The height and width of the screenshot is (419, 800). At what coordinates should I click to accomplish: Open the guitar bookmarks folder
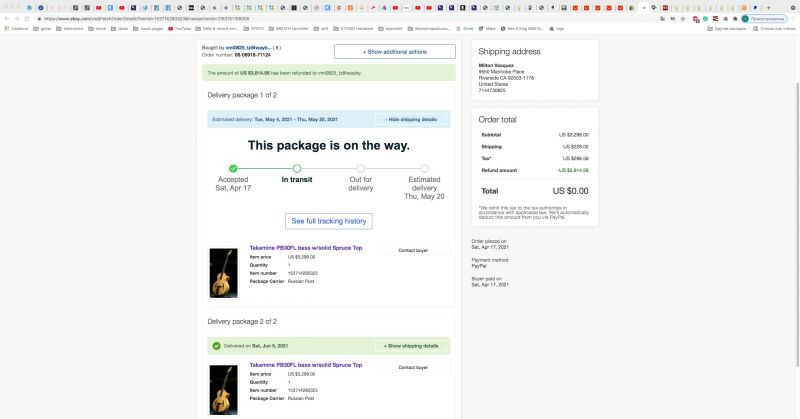pyautogui.click(x=41, y=29)
